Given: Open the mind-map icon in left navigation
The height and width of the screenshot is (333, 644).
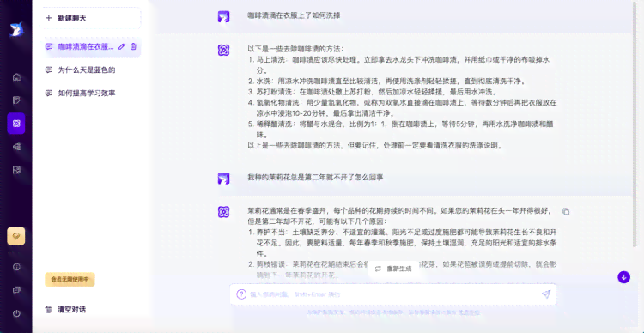Looking at the screenshot, I should click(16, 147).
